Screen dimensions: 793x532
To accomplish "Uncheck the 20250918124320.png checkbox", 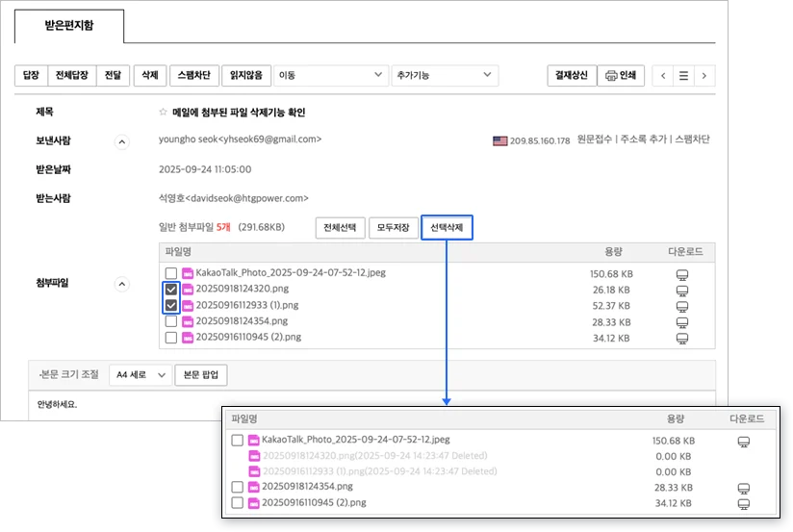I will [x=170, y=290].
